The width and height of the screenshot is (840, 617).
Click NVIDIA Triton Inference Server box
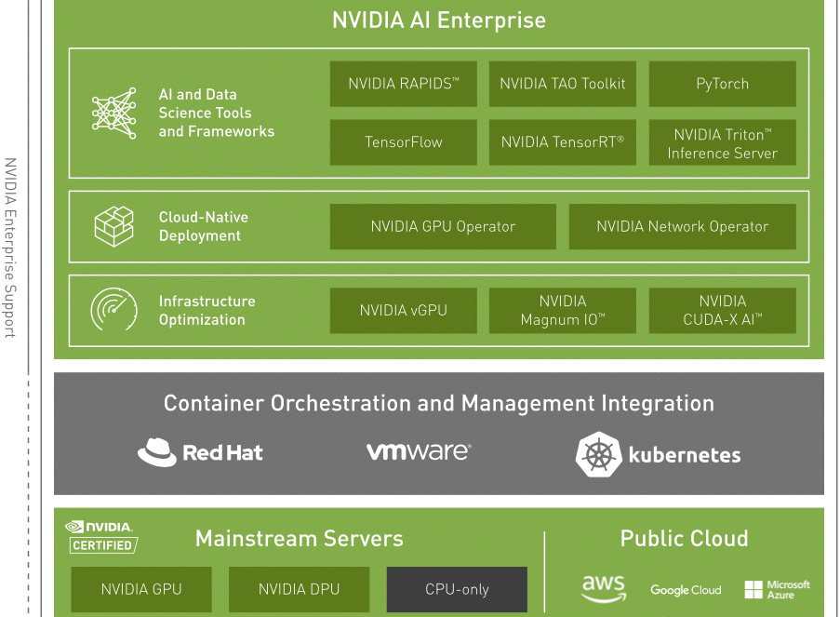(722, 142)
